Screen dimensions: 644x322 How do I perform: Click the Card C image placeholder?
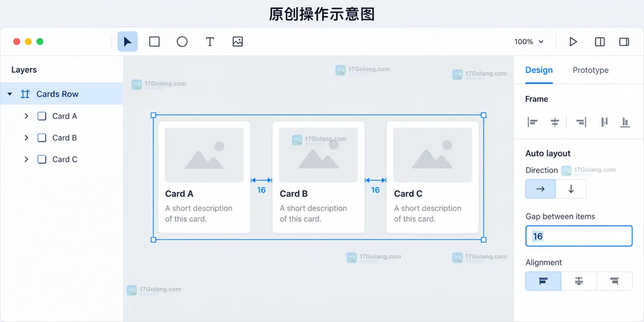(433, 155)
